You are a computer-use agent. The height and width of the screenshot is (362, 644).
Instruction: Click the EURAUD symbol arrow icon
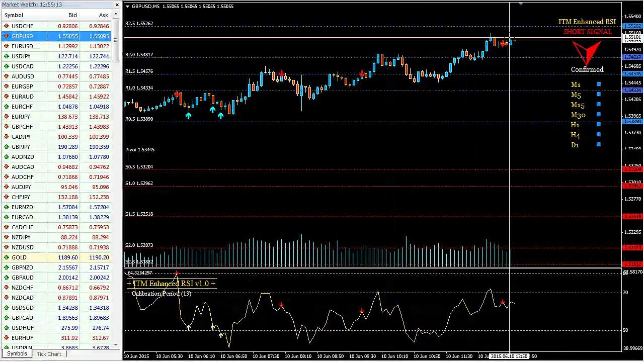click(x=6, y=97)
